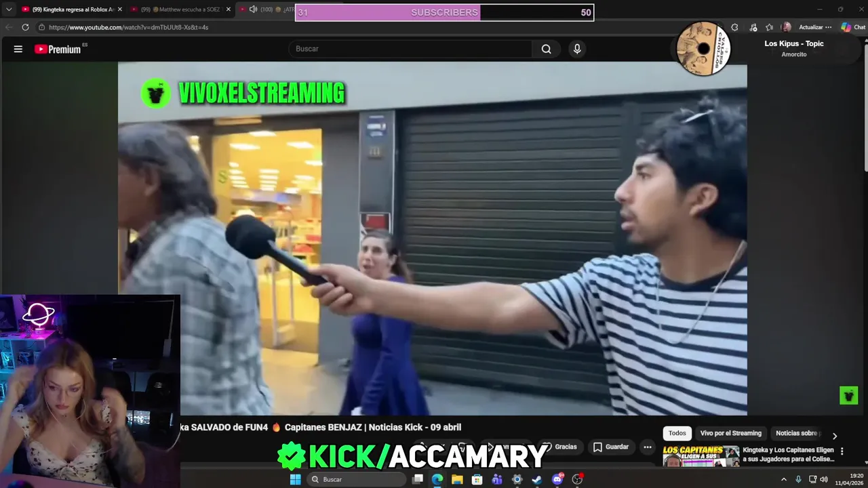Open browser settings three-dots menu

[x=829, y=27]
